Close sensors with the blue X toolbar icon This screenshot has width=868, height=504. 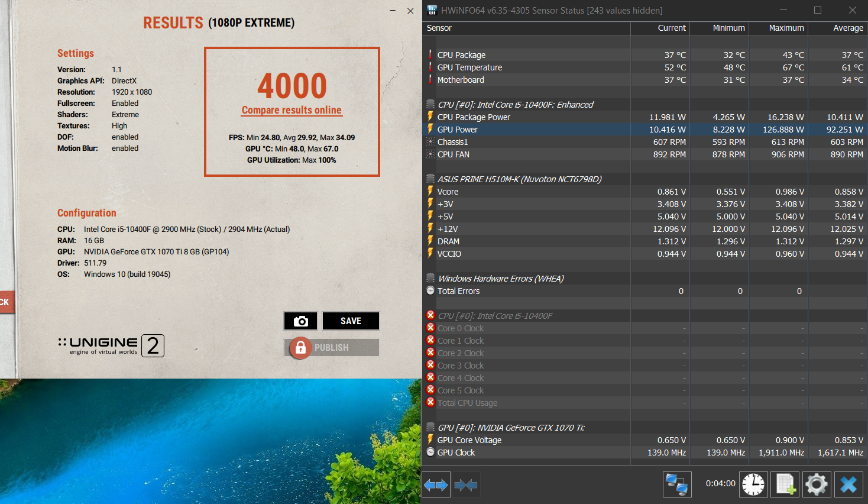click(848, 484)
